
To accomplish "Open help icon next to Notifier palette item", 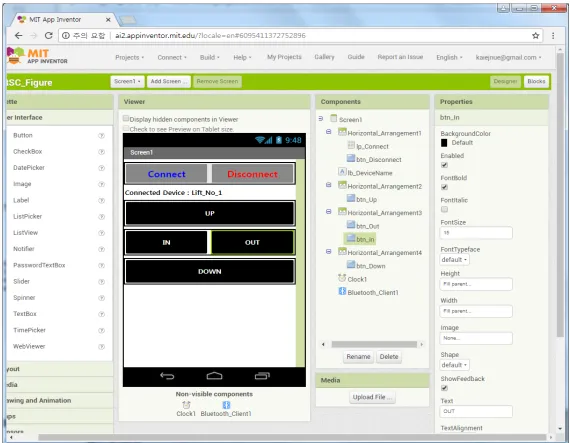I will click(x=101, y=249).
